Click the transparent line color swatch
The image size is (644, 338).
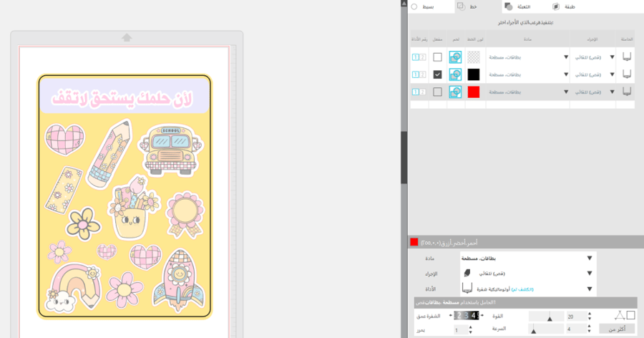coord(474,57)
